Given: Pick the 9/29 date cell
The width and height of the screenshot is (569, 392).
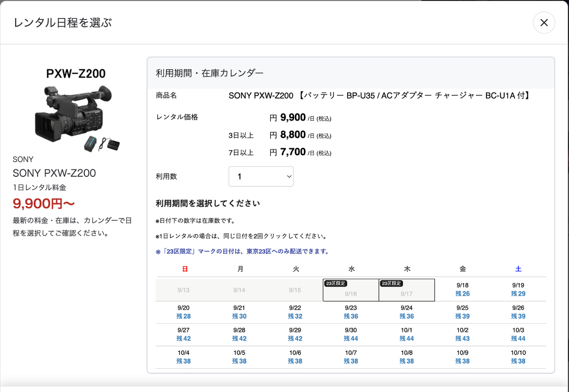Looking at the screenshot, I should pos(295,334).
